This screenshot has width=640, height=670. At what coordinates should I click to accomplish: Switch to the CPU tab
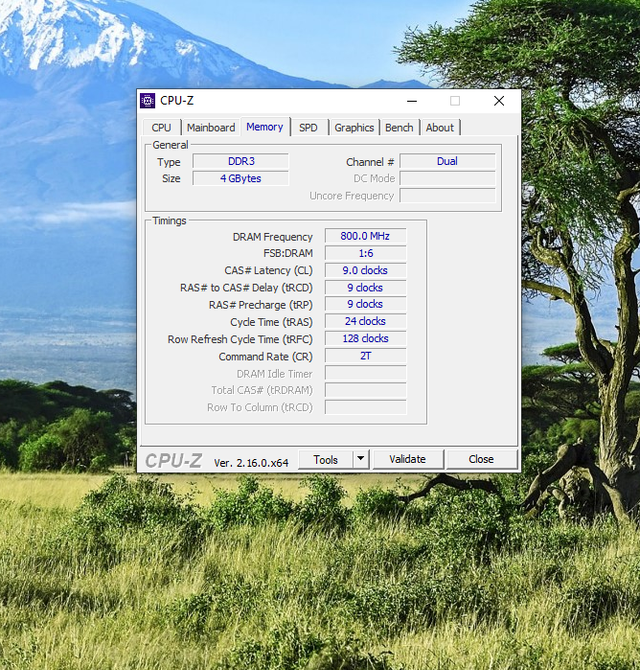click(x=161, y=128)
